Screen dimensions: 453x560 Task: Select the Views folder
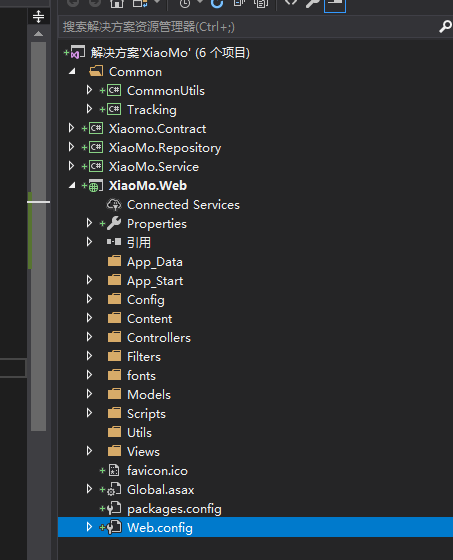pos(143,451)
